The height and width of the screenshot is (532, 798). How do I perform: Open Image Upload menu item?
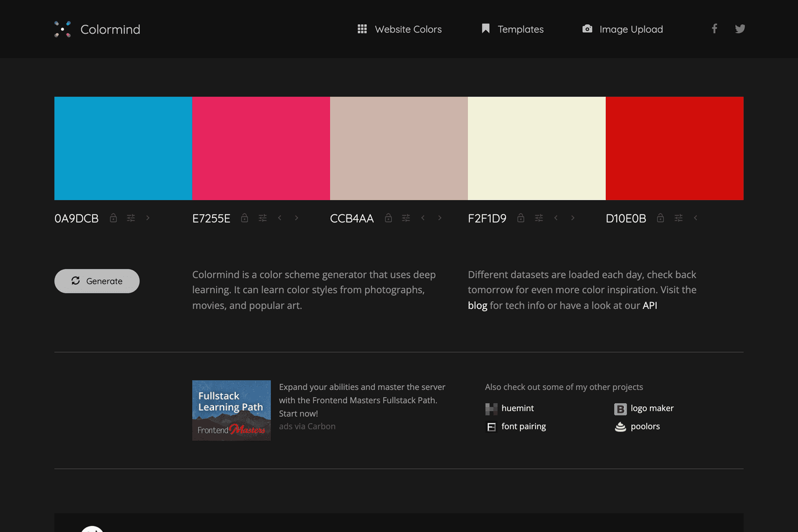pos(623,29)
